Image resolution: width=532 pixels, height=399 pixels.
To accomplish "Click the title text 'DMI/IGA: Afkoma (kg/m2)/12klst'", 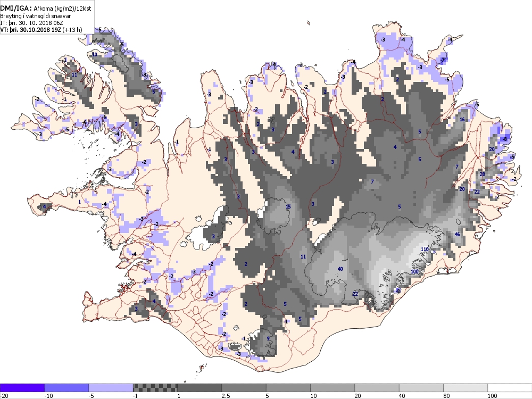I will (46, 9).
